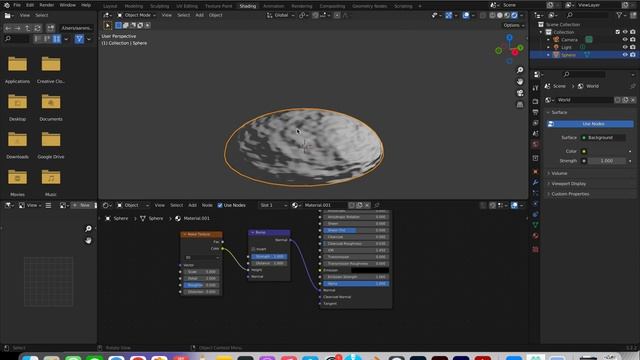640x360 pixels.
Task: Toggle visibility eye of Sphere in outliner
Action: 625,55
